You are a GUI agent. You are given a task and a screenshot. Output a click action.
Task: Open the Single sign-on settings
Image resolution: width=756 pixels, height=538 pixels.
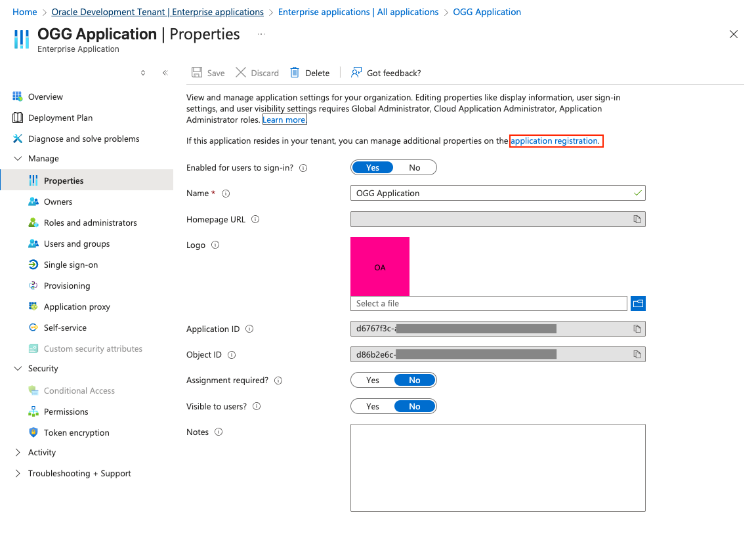[68, 264]
